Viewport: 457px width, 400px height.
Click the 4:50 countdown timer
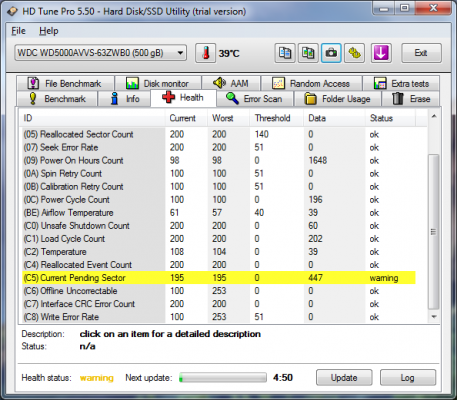283,378
